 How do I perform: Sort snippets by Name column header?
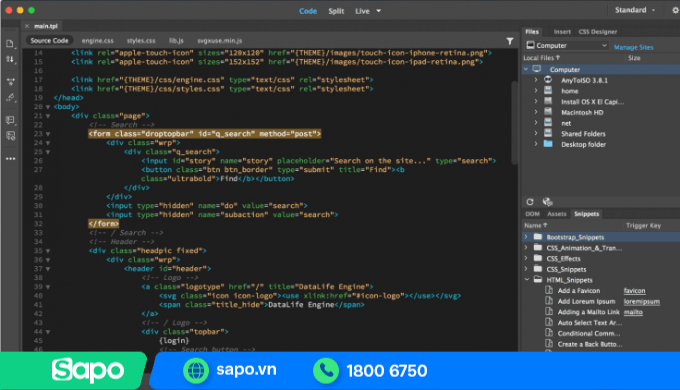[536, 225]
